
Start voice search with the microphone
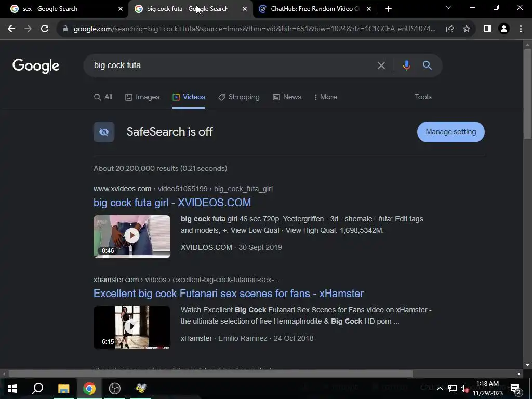pyautogui.click(x=406, y=65)
